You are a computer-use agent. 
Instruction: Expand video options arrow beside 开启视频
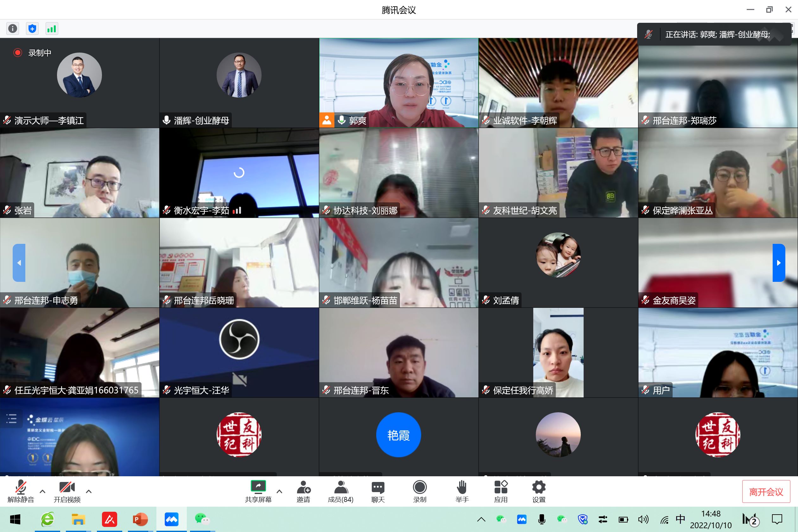89,491
